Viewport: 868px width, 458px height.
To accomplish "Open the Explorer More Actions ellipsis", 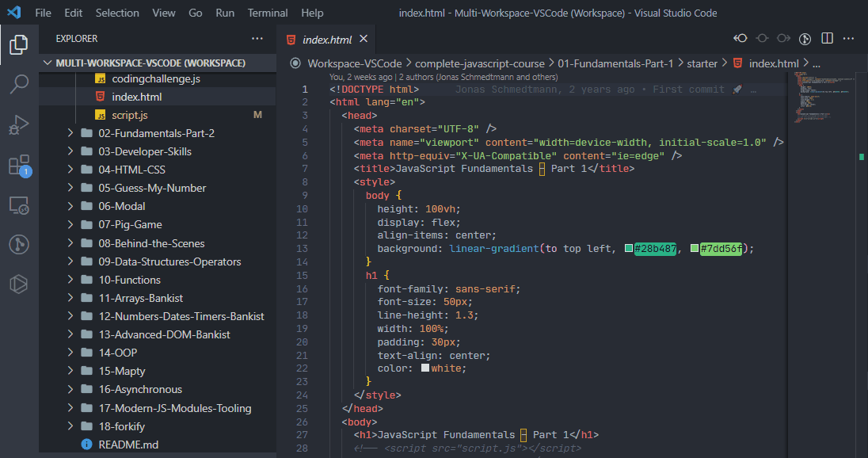I will 257,38.
